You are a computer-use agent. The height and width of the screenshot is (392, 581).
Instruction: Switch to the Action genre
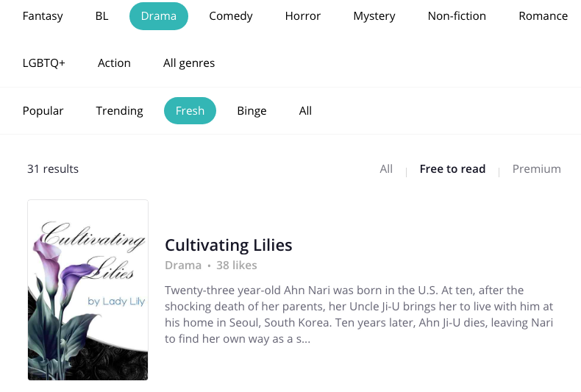tap(114, 63)
